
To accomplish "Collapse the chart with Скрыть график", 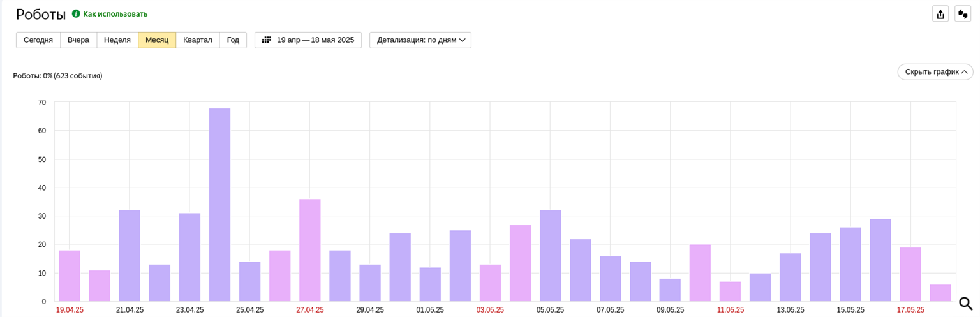I will click(935, 72).
